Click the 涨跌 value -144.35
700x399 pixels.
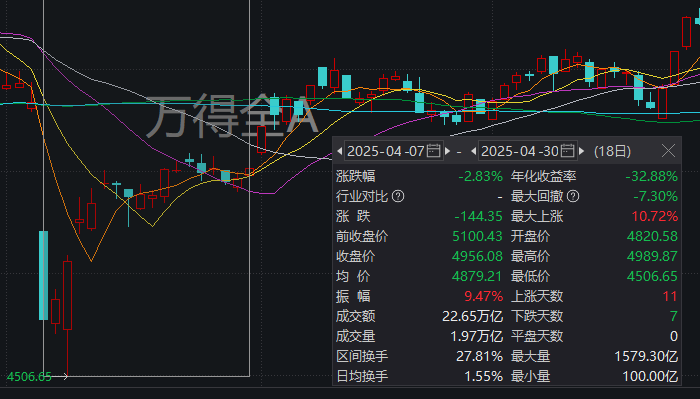pyautogui.click(x=478, y=216)
